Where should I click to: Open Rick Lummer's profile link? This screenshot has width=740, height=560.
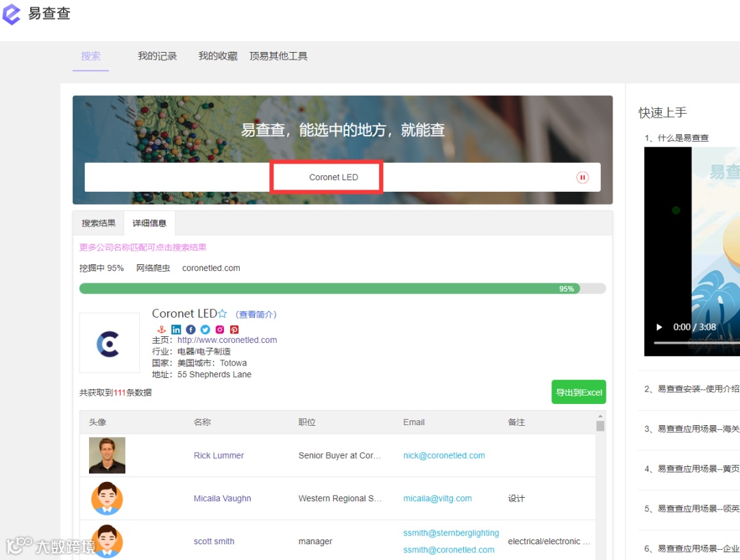[219, 455]
